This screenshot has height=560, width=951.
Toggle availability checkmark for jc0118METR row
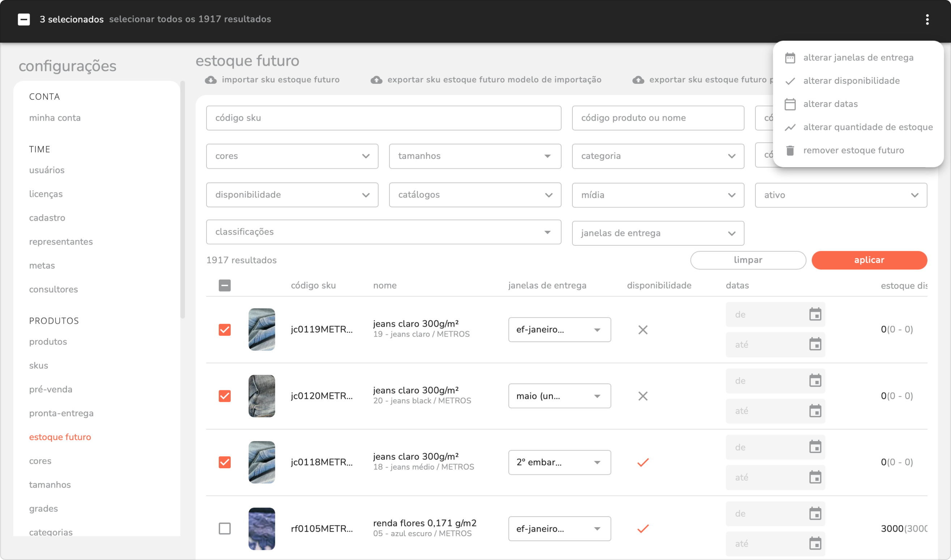[643, 462]
